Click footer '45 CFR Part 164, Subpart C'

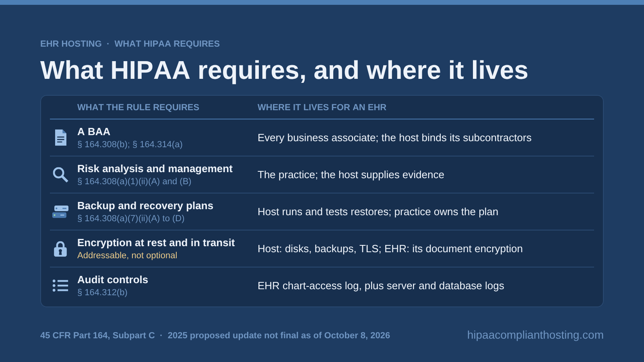[97, 335]
